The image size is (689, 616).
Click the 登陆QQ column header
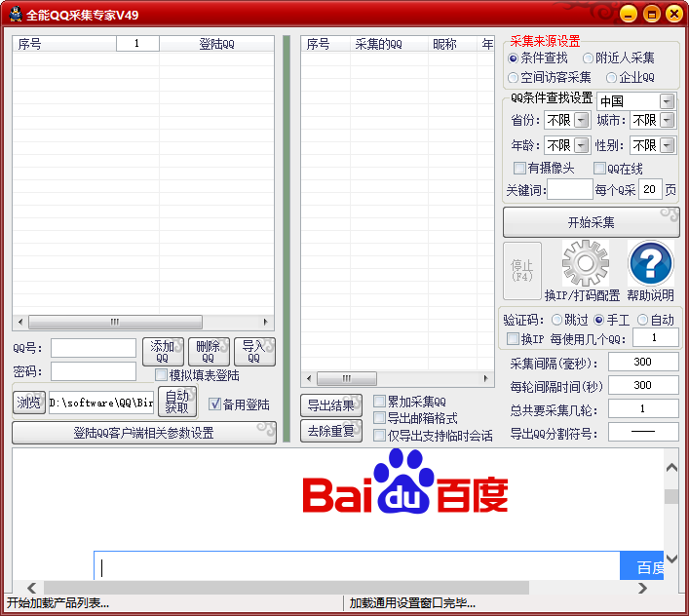pyautogui.click(x=216, y=44)
